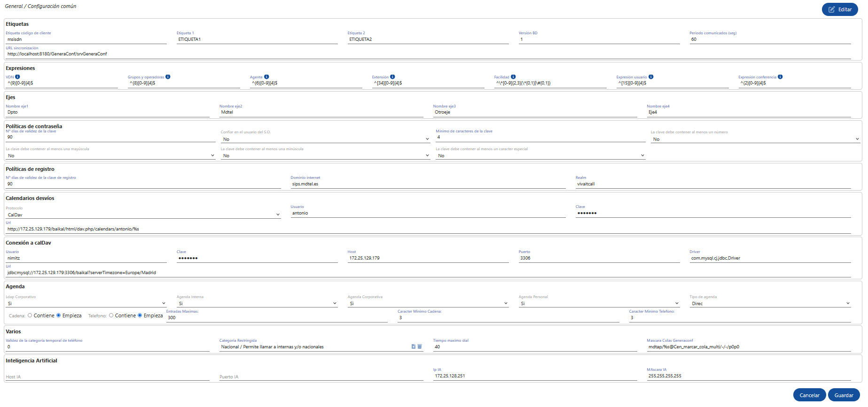868x407 pixels.
Task: Click the Caracter Mínimo Cadena field
Action: point(508,318)
